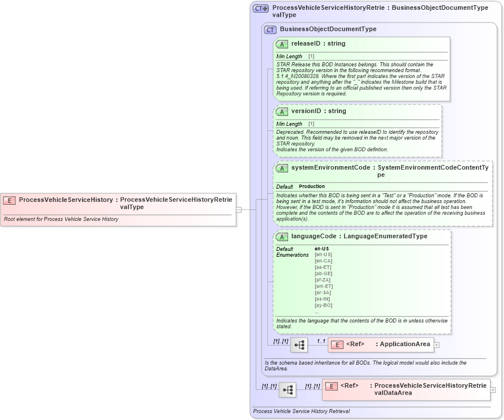Select the languageCode attribute icon
Viewport: 504px width, 420px height.
click(282, 236)
